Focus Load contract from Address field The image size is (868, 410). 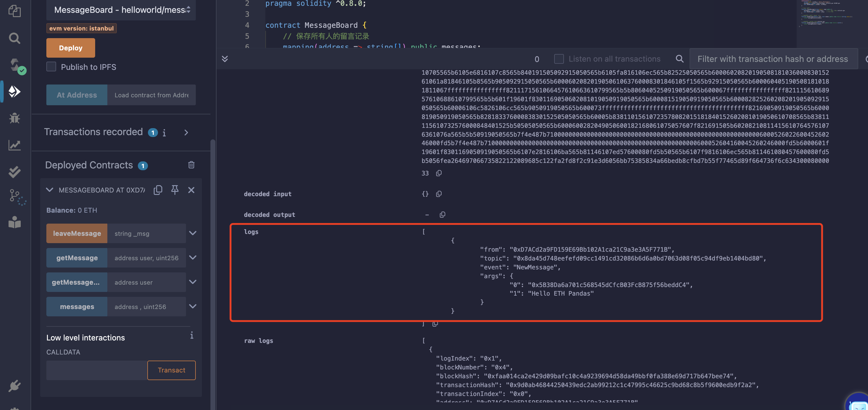151,95
